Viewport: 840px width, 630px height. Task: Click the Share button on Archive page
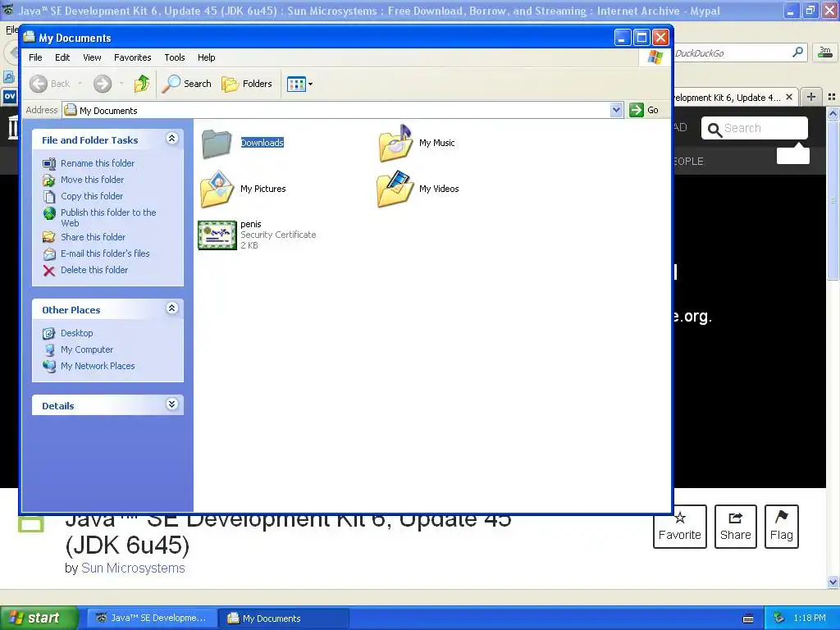coord(736,527)
